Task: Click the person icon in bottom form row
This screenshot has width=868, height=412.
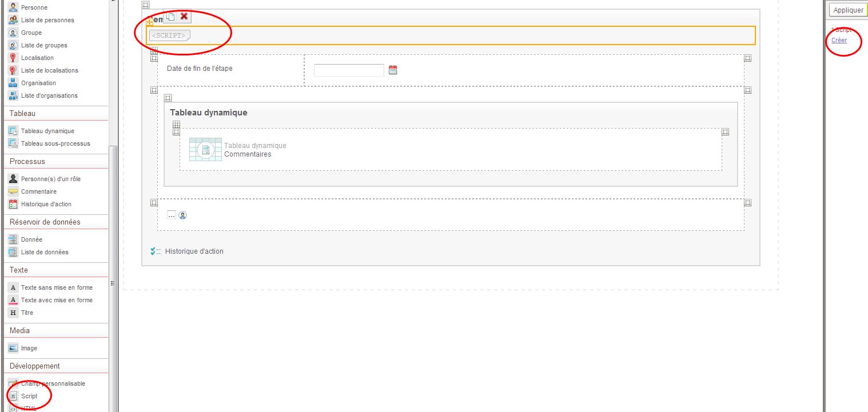Action: coord(183,215)
